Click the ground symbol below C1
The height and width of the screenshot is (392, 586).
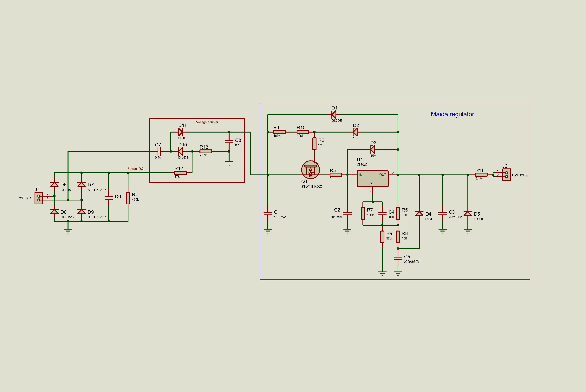268,231
